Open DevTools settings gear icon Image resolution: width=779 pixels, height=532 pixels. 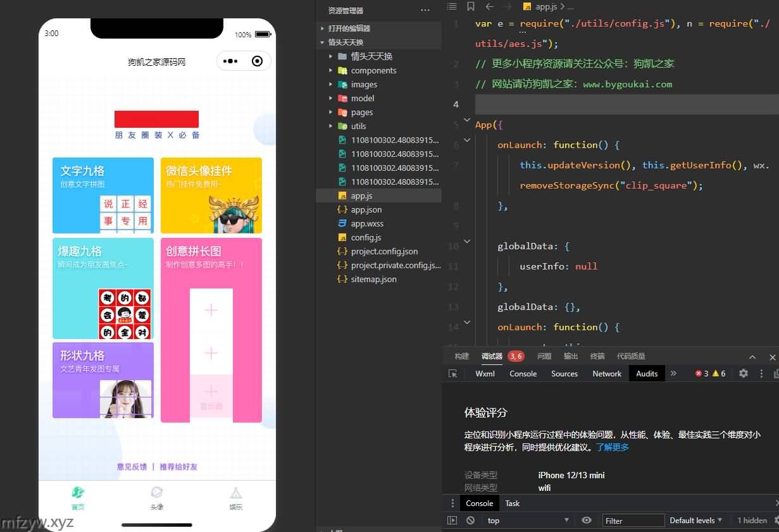pos(744,374)
